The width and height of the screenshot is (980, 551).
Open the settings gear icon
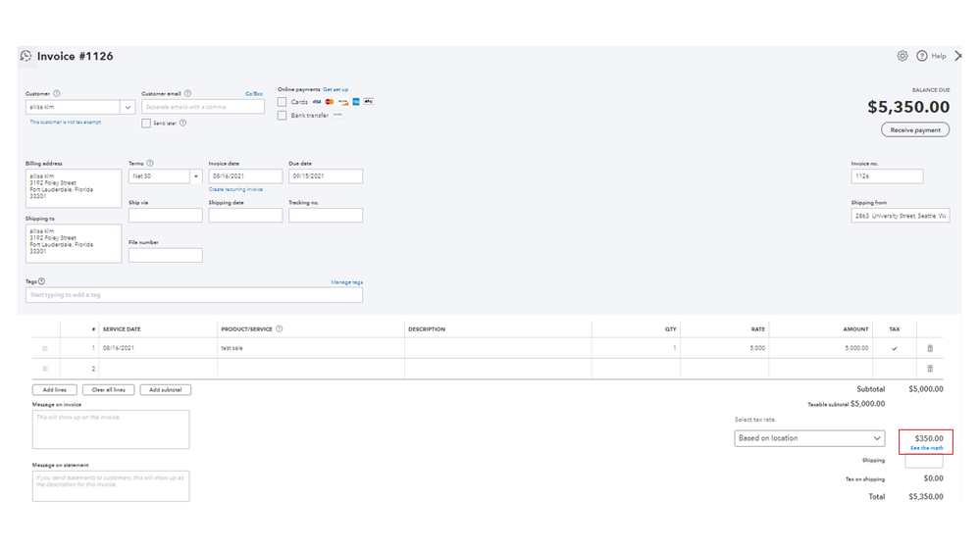pos(903,56)
